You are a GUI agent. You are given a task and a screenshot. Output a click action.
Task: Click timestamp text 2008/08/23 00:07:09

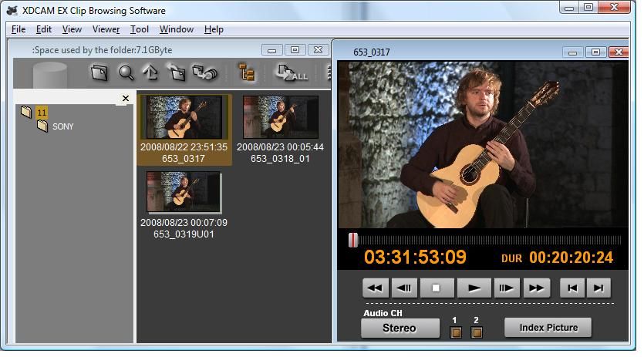click(184, 223)
